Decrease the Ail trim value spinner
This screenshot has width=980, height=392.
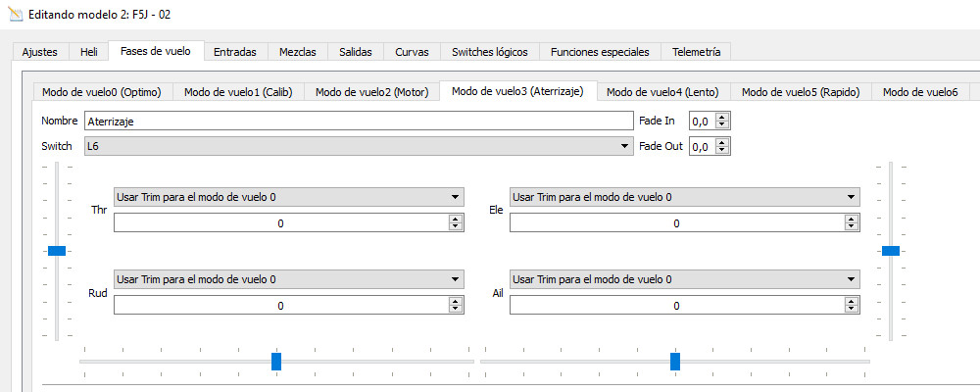[851, 310]
